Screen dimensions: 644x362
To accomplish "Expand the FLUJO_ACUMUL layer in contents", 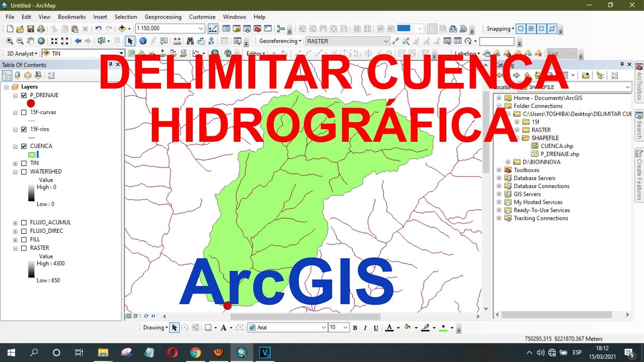I will (x=15, y=223).
